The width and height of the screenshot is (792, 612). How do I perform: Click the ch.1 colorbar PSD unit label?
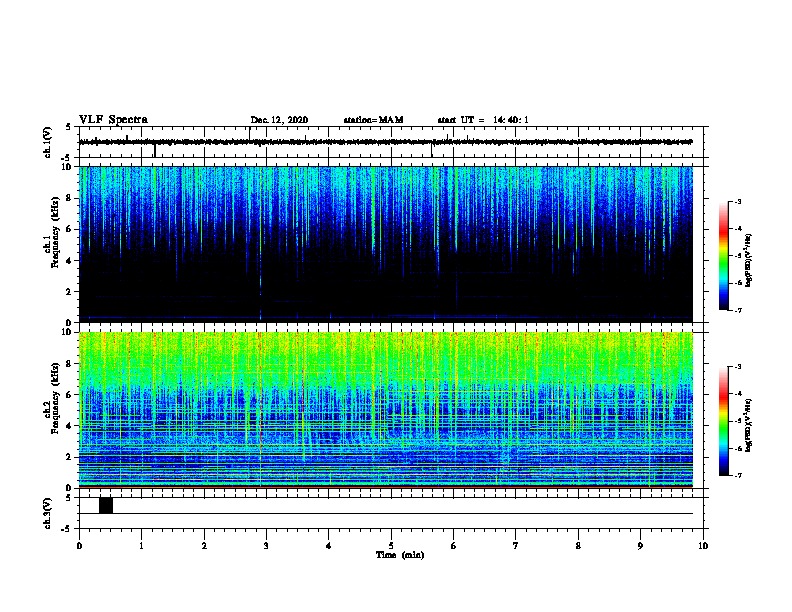coord(748,260)
